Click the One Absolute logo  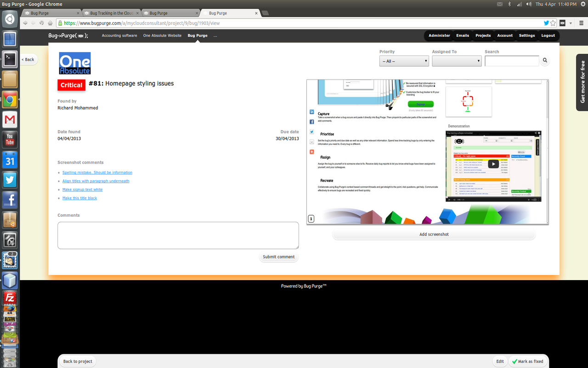pos(75,63)
